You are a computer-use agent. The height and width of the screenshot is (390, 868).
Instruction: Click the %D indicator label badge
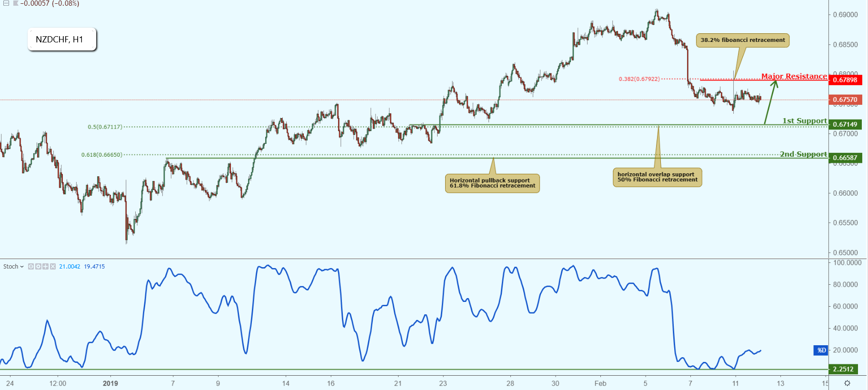pos(821,350)
